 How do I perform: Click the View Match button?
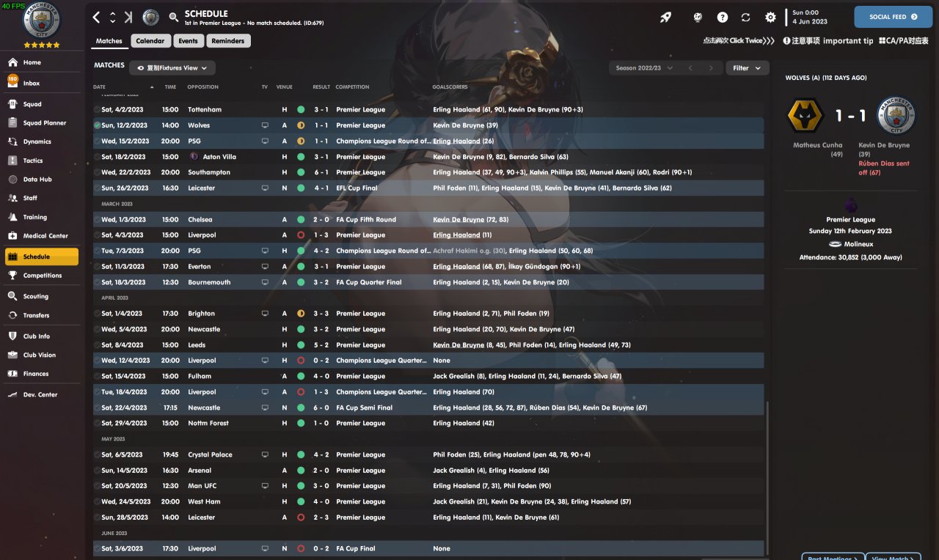[x=893, y=556]
